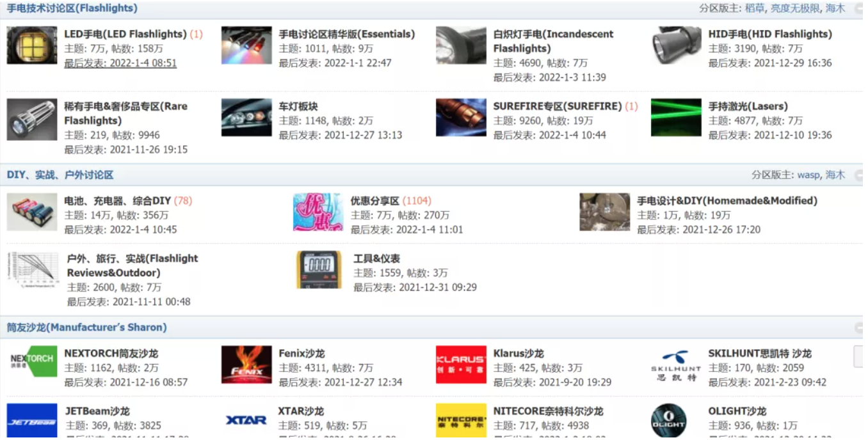The image size is (868, 440).
Task: Click the 车灯板块 headlight icon
Action: tap(246, 118)
